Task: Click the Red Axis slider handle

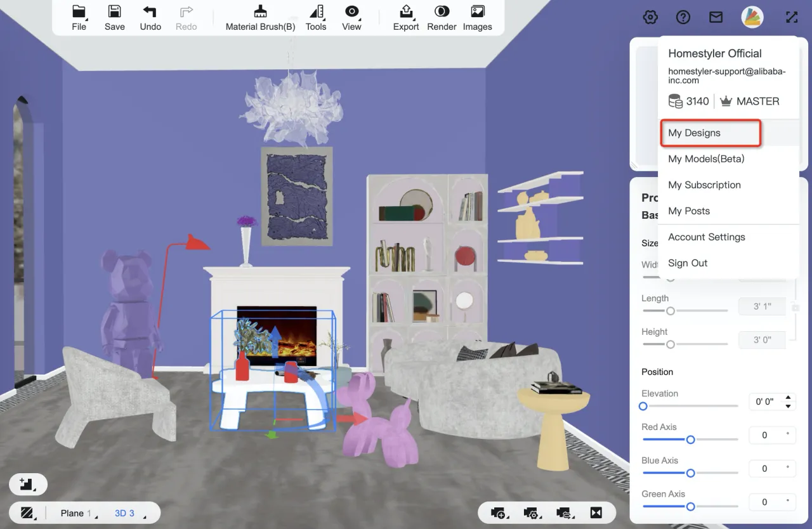Action: click(x=690, y=440)
